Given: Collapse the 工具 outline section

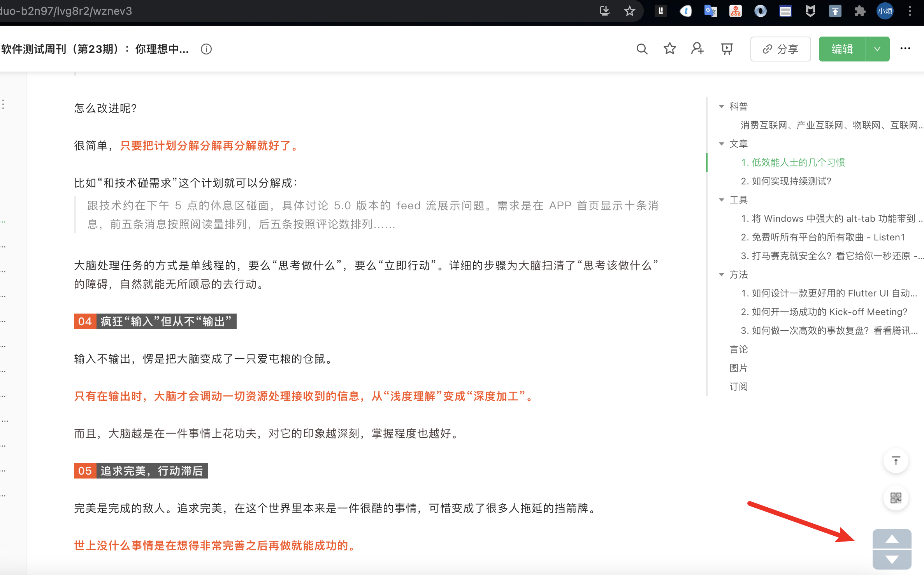Looking at the screenshot, I should coord(721,200).
